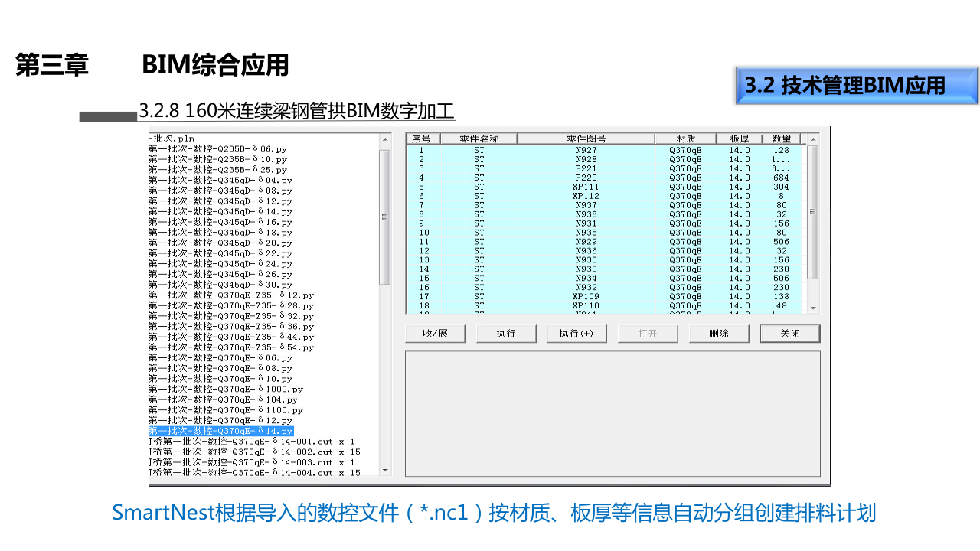
Task: Select 第一批次-数控-Q370qE-δ06.py entry
Action: [220, 358]
